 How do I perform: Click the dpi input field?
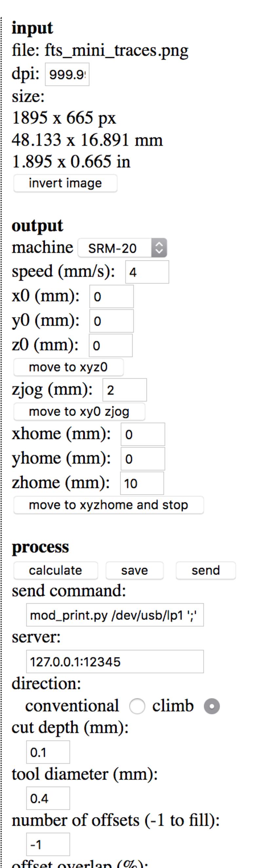coord(67,74)
